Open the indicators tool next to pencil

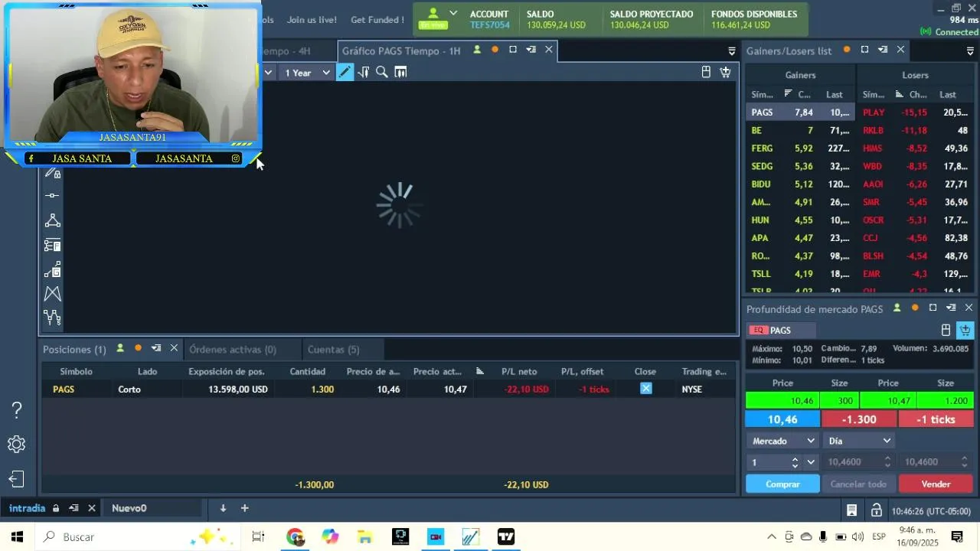click(363, 72)
